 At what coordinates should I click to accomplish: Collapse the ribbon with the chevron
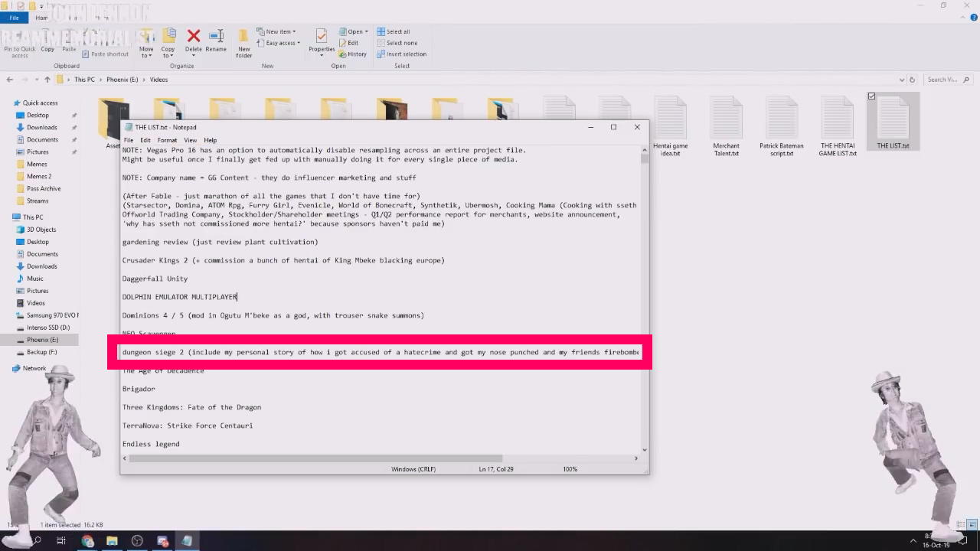[x=962, y=18]
